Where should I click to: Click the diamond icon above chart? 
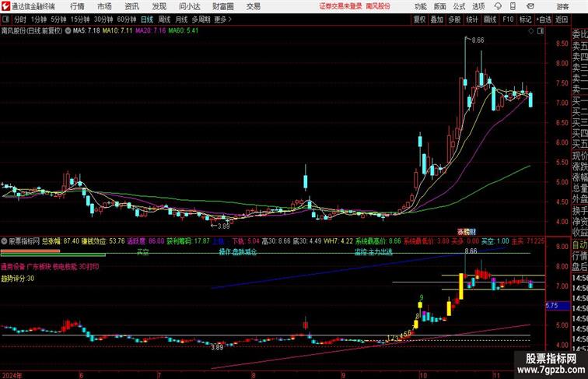[531, 31]
